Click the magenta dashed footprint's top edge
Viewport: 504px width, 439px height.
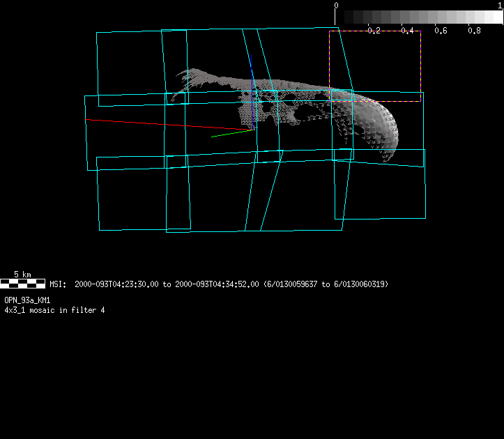(x=375, y=31)
